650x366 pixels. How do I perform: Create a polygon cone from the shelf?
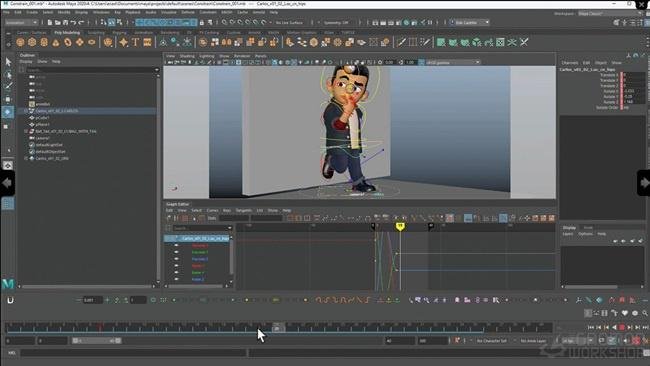click(56, 42)
